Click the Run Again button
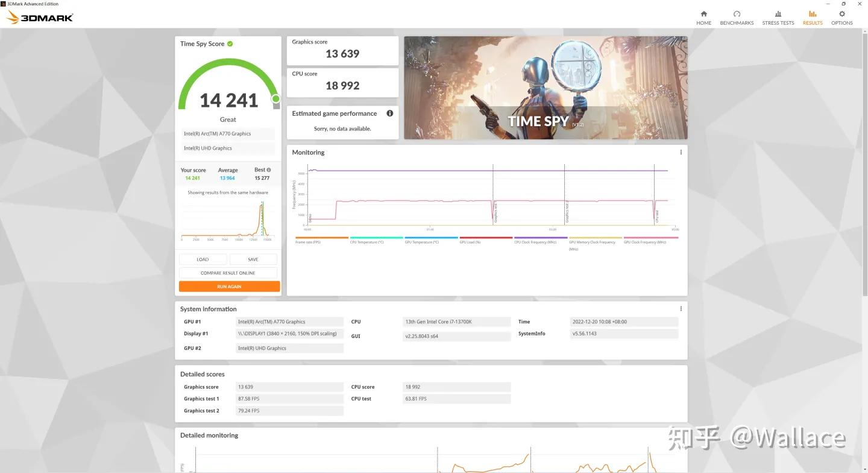This screenshot has height=473, width=868. (229, 287)
